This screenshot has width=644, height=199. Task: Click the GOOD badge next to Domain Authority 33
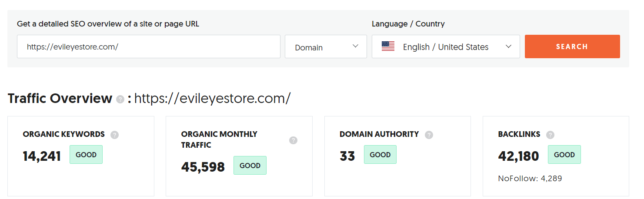(x=380, y=155)
